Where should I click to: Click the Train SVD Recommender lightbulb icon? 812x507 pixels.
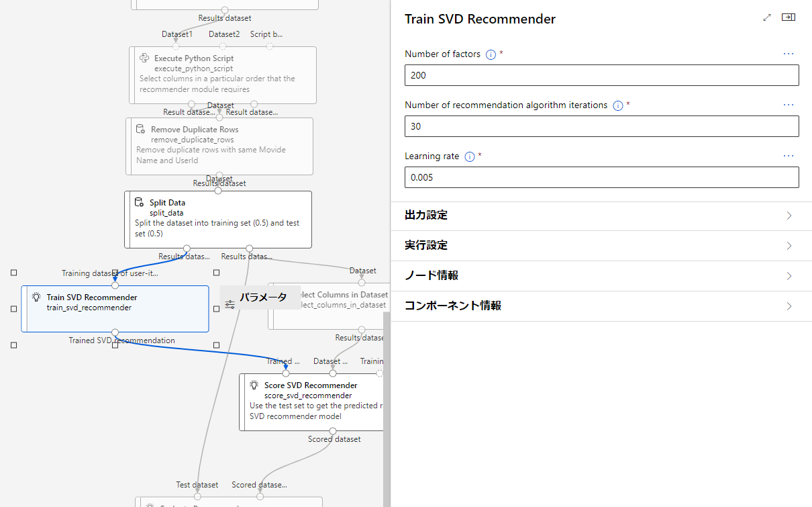coord(36,297)
